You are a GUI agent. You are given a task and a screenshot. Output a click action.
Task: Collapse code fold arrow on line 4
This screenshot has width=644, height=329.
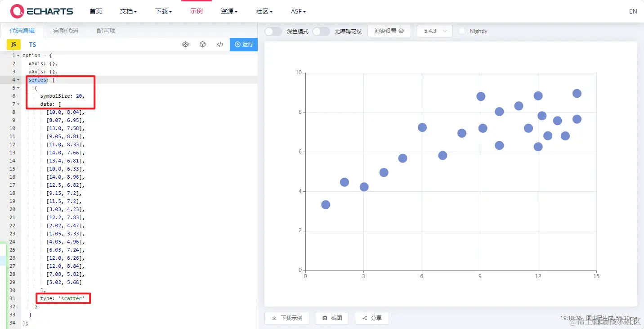click(18, 80)
